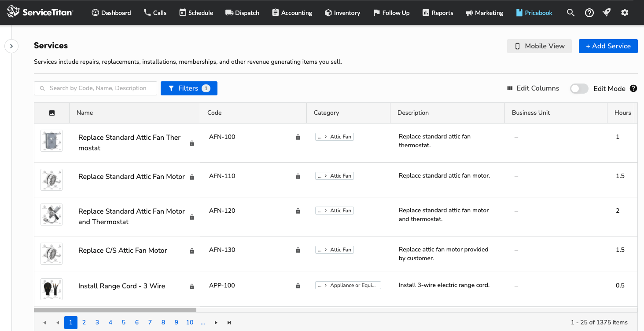Toggle the Edit Mode switch
Viewport: 644px width, 331px height.
tap(579, 88)
